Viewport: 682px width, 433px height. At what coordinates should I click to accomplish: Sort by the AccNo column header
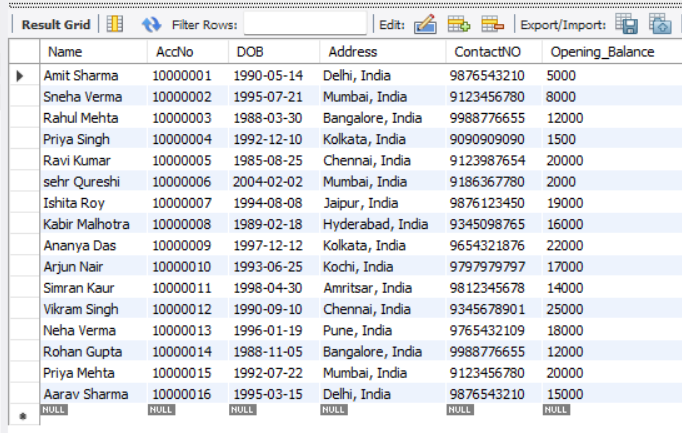pyautogui.click(x=187, y=52)
